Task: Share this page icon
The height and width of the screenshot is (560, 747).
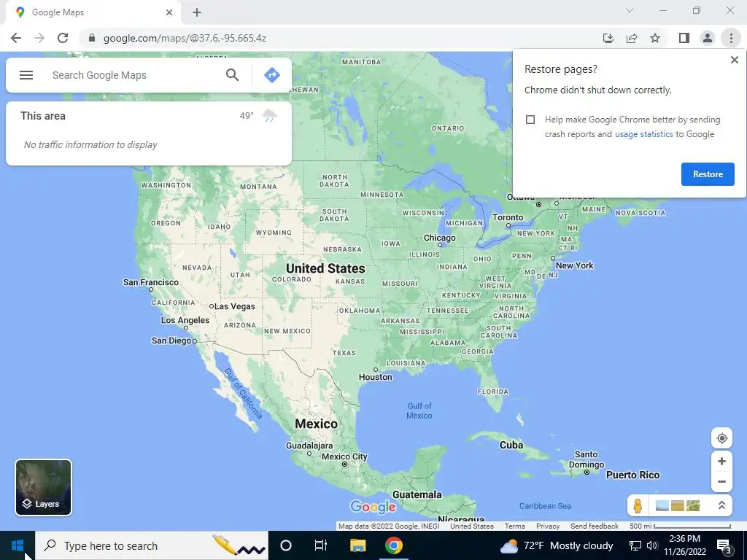Action: pos(632,38)
